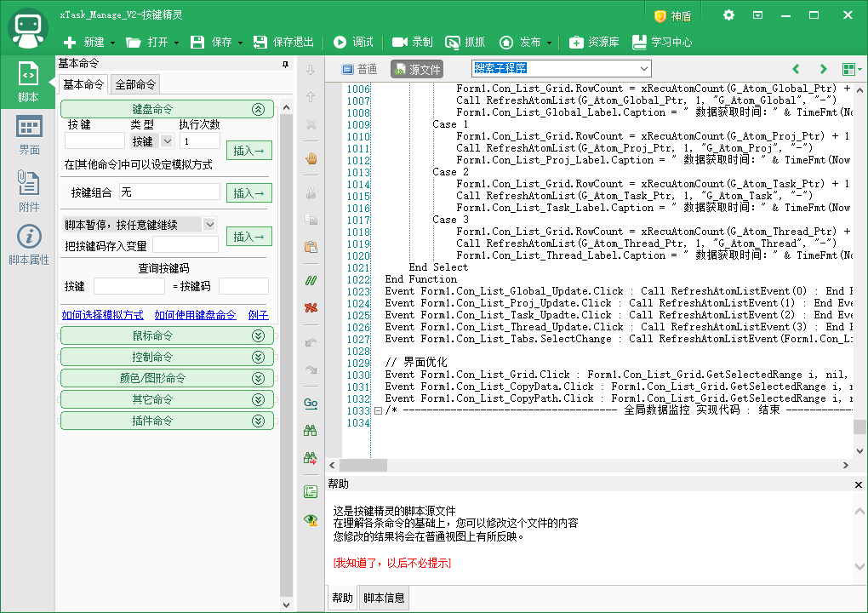Viewport: 868px width, 613px height.
Task: Start 录制 recording
Action: 413,42
